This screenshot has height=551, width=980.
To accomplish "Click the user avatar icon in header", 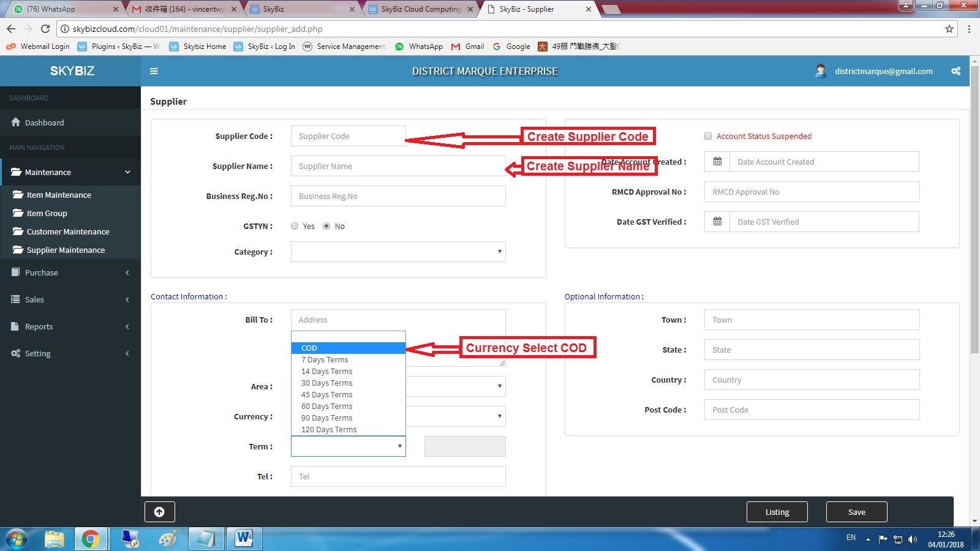I will (821, 71).
